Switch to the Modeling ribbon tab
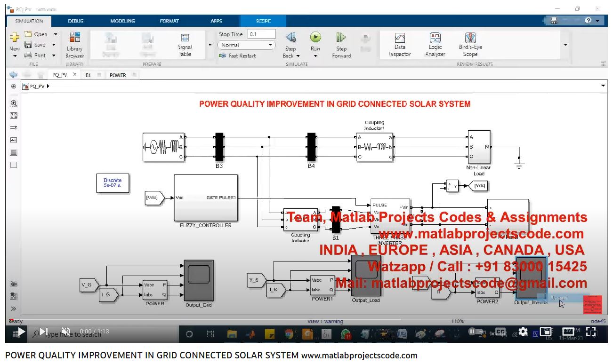Viewport: 613px width, 364px height. tap(122, 21)
